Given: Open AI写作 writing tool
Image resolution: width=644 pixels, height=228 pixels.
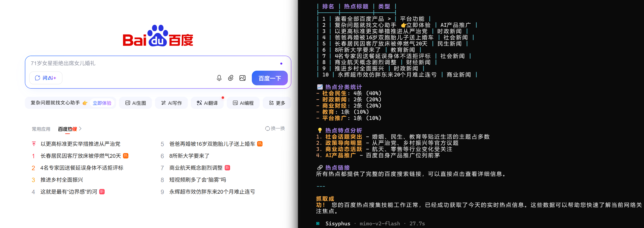Looking at the screenshot, I should 171,103.
